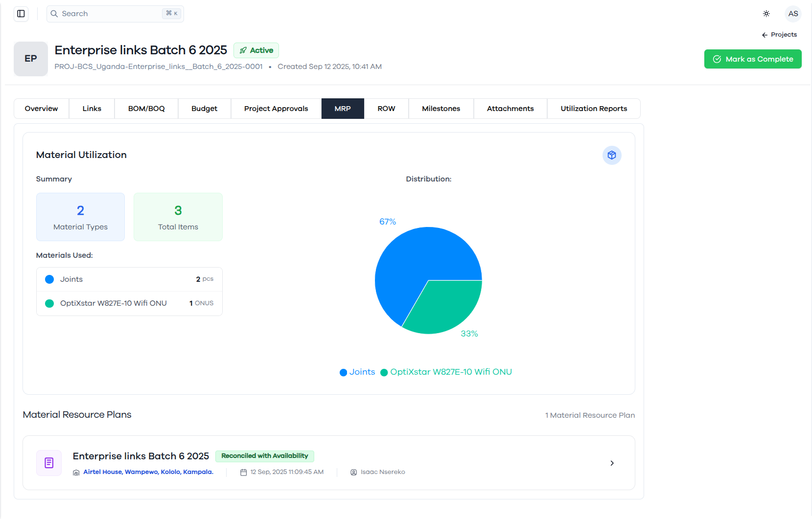Focus the Search input field
The height and width of the screenshot is (519, 812).
point(115,14)
